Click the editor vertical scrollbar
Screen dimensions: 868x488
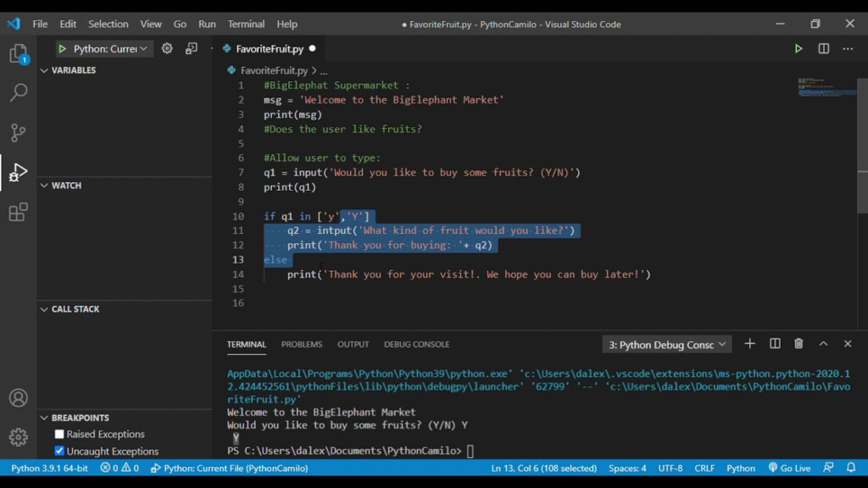pos(862,146)
